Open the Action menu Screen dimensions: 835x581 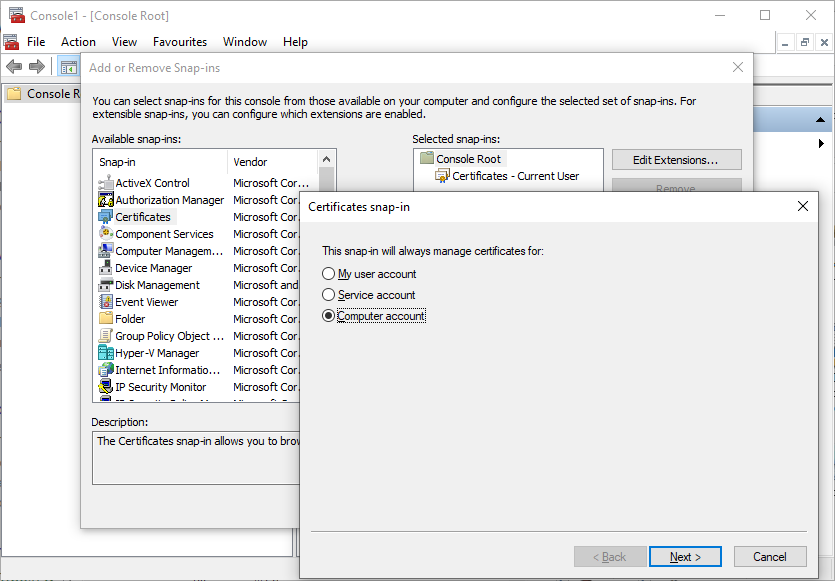pyautogui.click(x=78, y=42)
